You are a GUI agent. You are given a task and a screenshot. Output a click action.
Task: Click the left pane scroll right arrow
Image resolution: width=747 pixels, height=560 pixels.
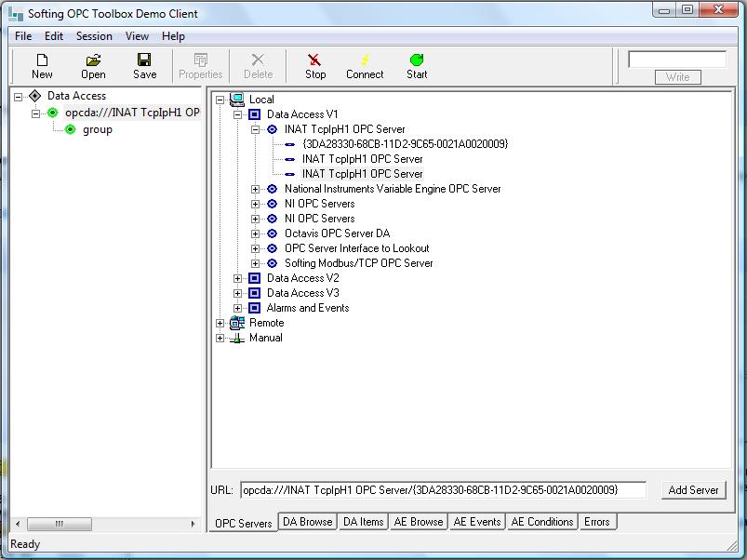tap(193, 524)
